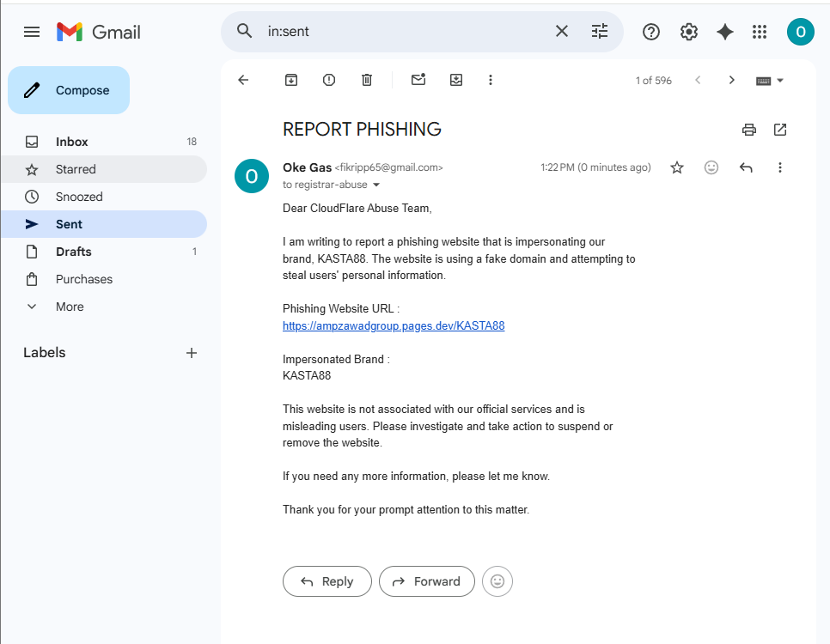This screenshot has height=644, width=830.
Task: Add reaction from the bottom emoji button
Action: pyautogui.click(x=497, y=581)
